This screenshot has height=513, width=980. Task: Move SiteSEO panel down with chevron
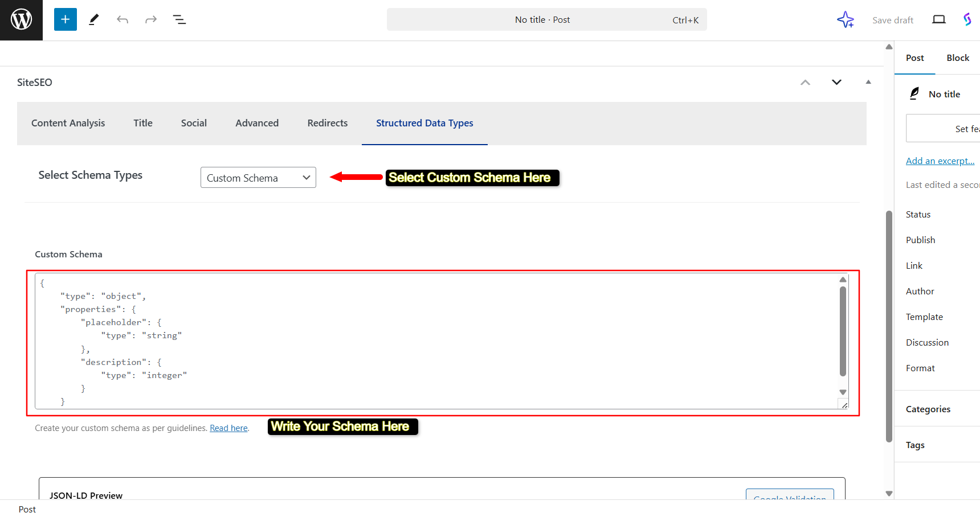click(836, 83)
